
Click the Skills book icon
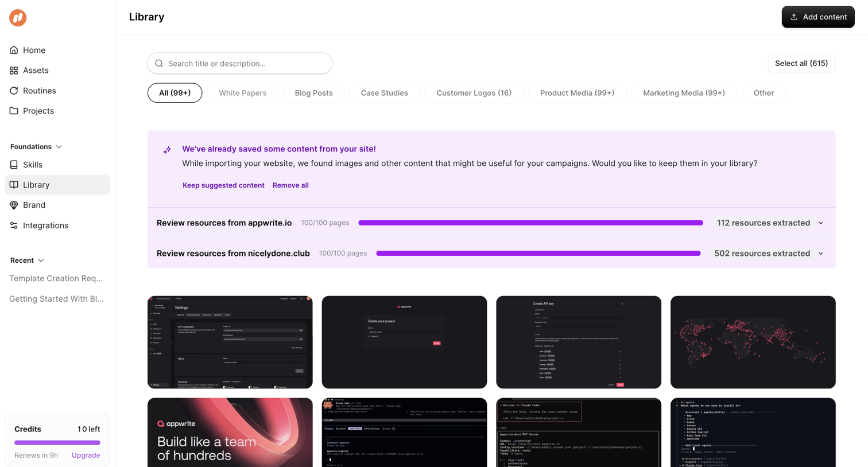click(x=14, y=165)
